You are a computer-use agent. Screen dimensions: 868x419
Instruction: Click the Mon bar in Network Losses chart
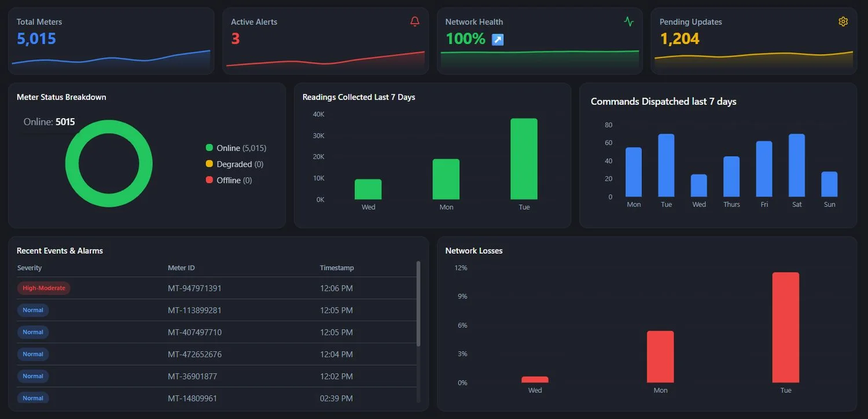coord(660,356)
